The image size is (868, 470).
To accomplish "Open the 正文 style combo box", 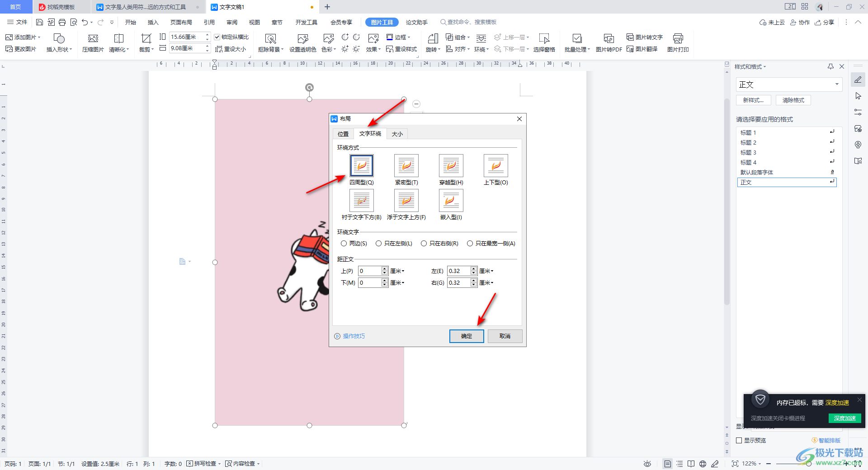I will [x=789, y=85].
